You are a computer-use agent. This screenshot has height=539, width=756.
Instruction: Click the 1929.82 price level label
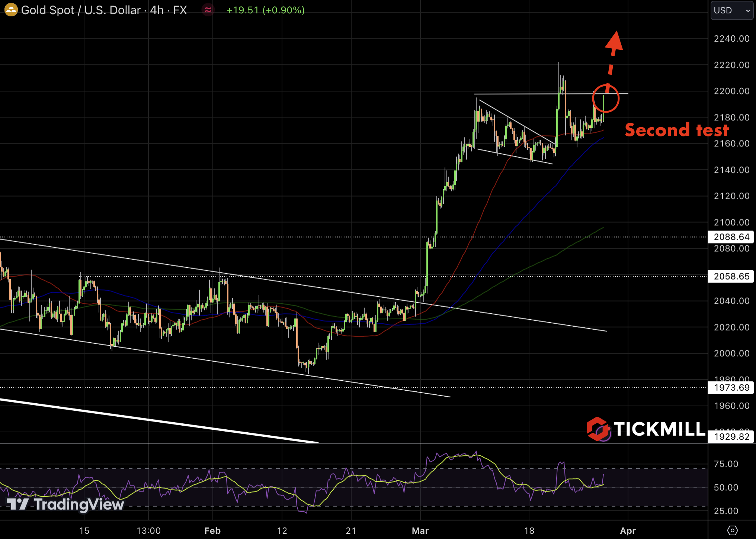click(731, 437)
